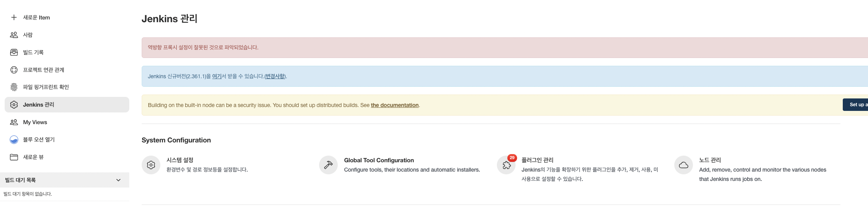The width and height of the screenshot is (868, 207).
Task: Click the gear icon for 시스템 설정
Action: (151, 165)
